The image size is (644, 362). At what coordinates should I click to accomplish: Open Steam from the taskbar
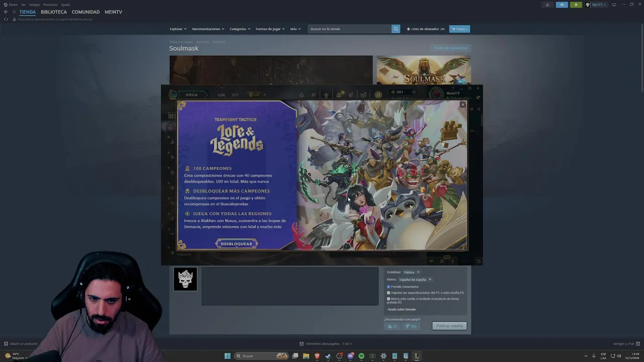(328, 356)
